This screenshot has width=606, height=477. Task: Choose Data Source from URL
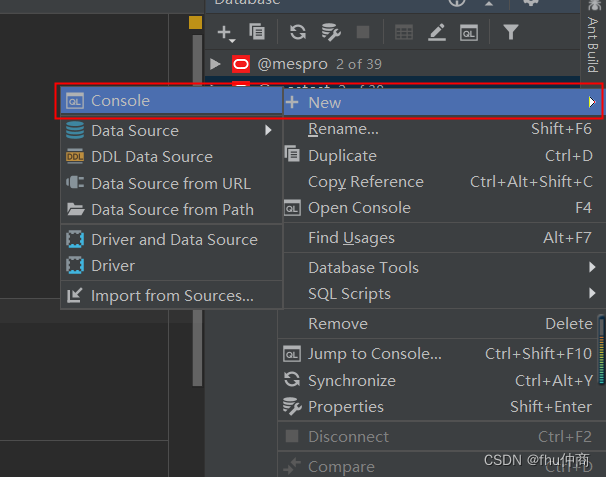coord(172,184)
